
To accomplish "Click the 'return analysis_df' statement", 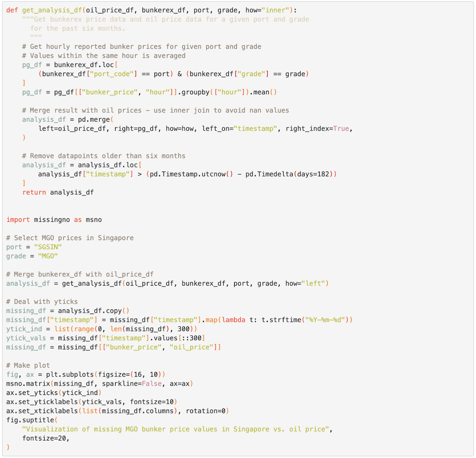I will tap(58, 193).
